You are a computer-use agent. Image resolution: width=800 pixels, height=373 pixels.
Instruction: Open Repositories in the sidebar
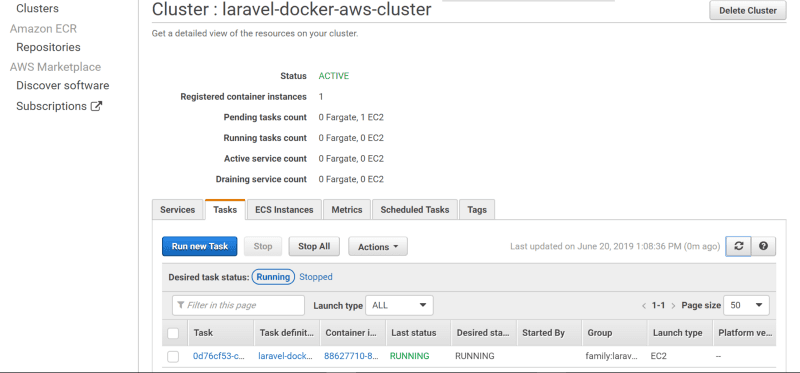pos(48,47)
